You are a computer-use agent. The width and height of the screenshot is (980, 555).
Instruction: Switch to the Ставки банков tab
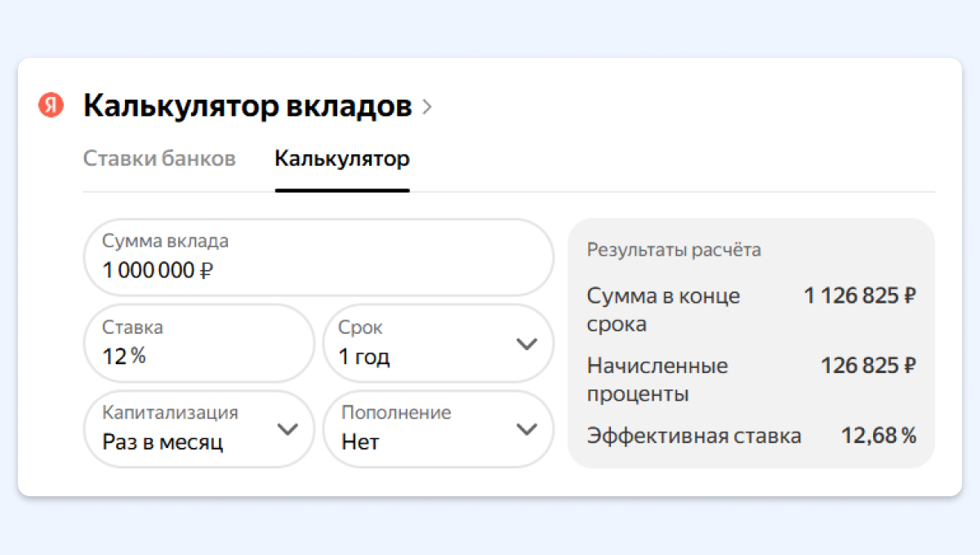159,158
